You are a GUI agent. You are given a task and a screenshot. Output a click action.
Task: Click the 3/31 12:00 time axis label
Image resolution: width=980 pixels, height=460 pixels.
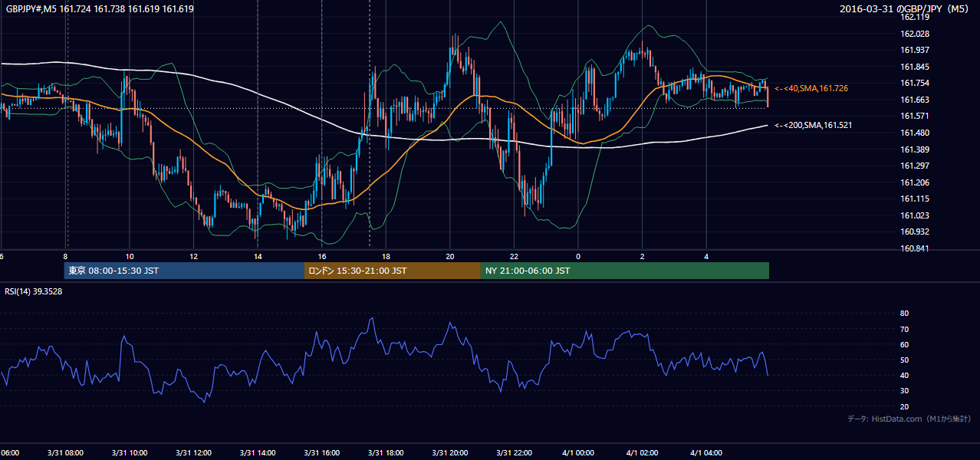(193, 453)
